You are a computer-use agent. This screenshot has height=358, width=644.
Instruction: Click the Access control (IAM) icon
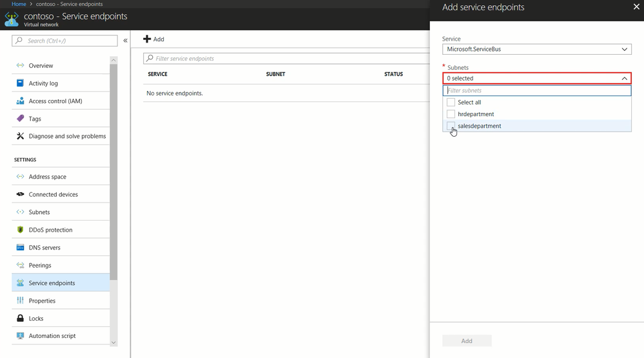pos(20,101)
